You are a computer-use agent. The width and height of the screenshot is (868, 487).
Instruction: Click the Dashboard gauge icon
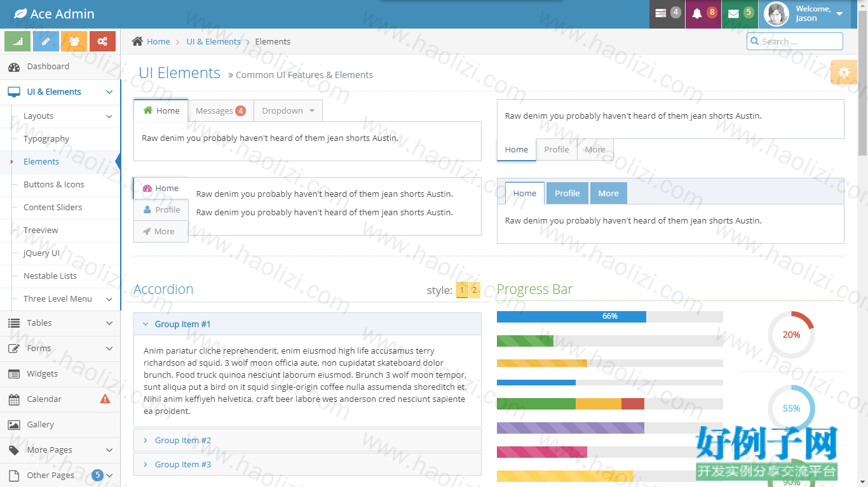point(14,67)
